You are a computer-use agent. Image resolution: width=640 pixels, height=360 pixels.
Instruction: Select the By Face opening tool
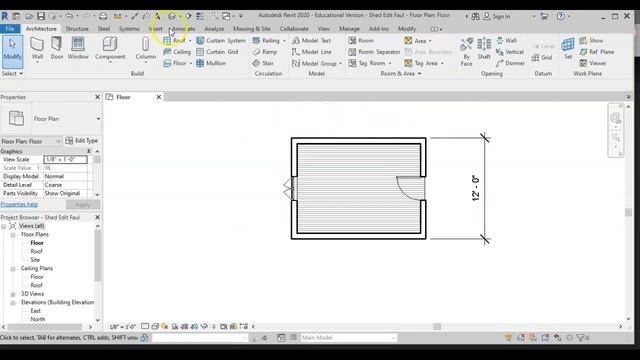point(466,52)
